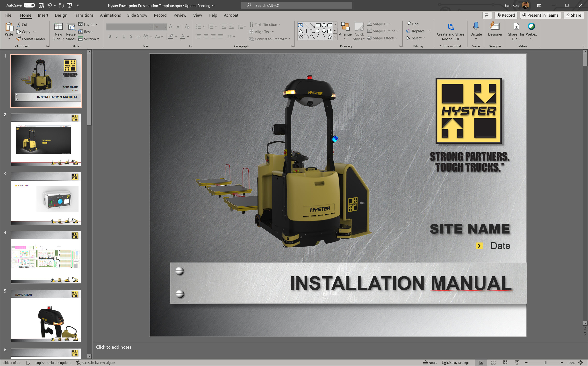Click the Format Painter icon
588x366 pixels.
19,39
